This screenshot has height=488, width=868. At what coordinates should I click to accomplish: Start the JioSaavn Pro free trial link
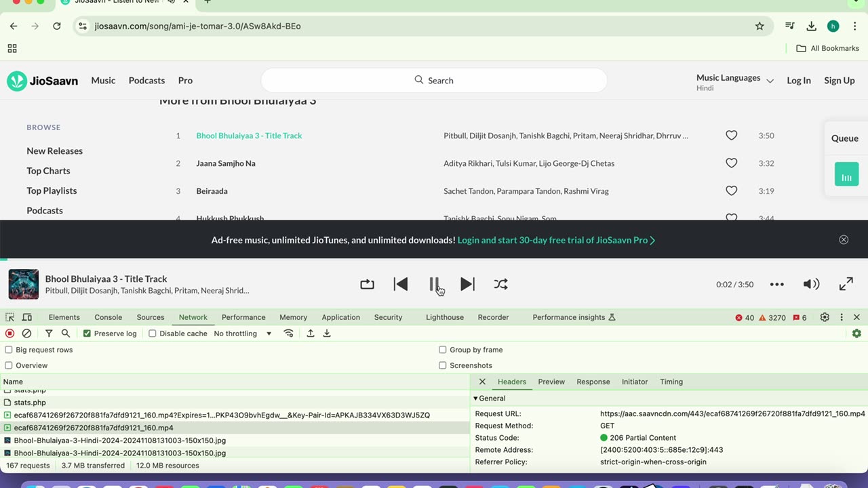click(557, 240)
